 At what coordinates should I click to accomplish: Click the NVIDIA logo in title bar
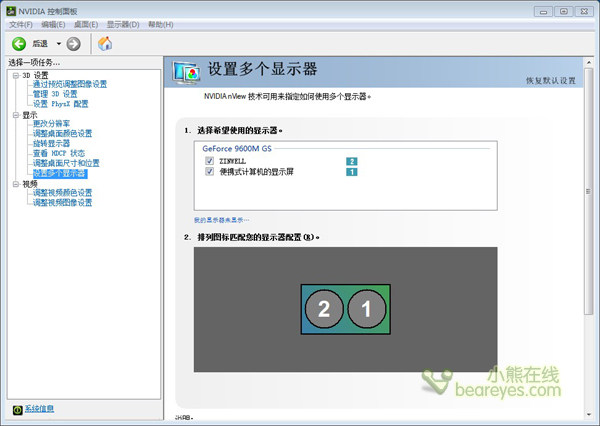click(x=11, y=11)
